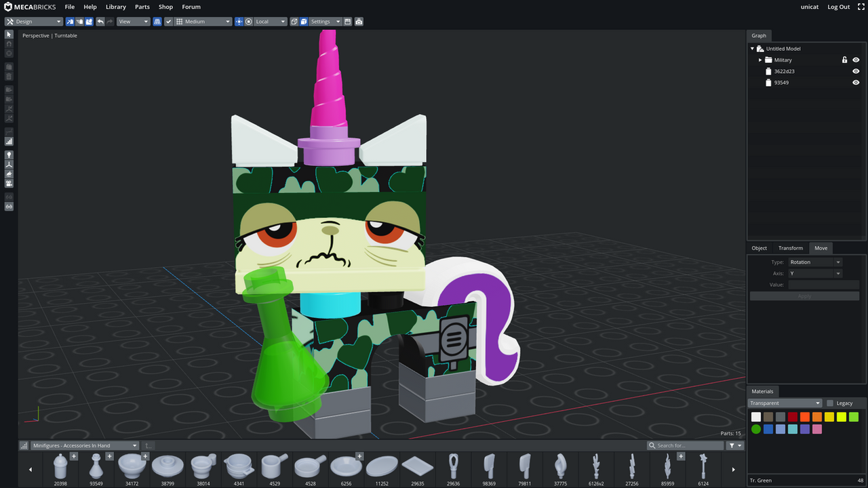Open the Axis Y dropdown
868x488 pixels.
tap(814, 273)
